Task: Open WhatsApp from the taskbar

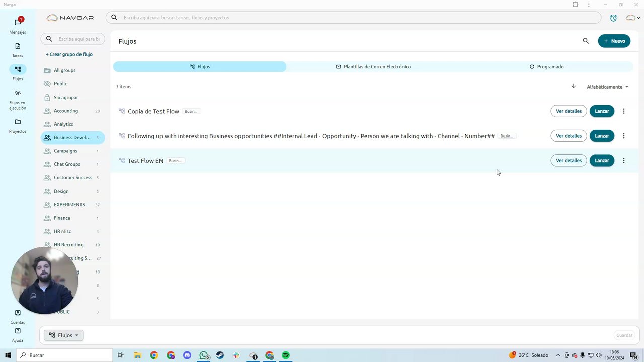Action: coord(204,355)
